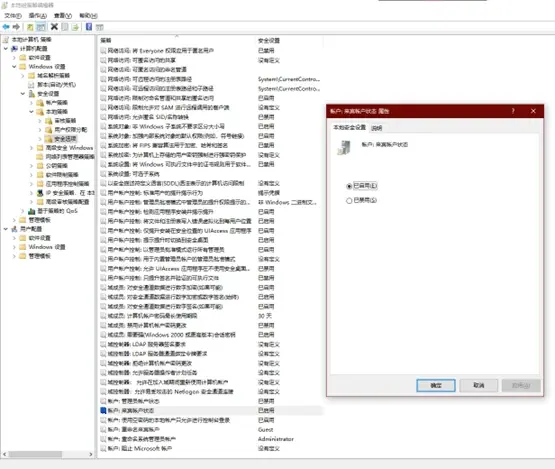The height and width of the screenshot is (469, 555).
Task: Click the blue Help toolbar icon
Action: coord(89,27)
